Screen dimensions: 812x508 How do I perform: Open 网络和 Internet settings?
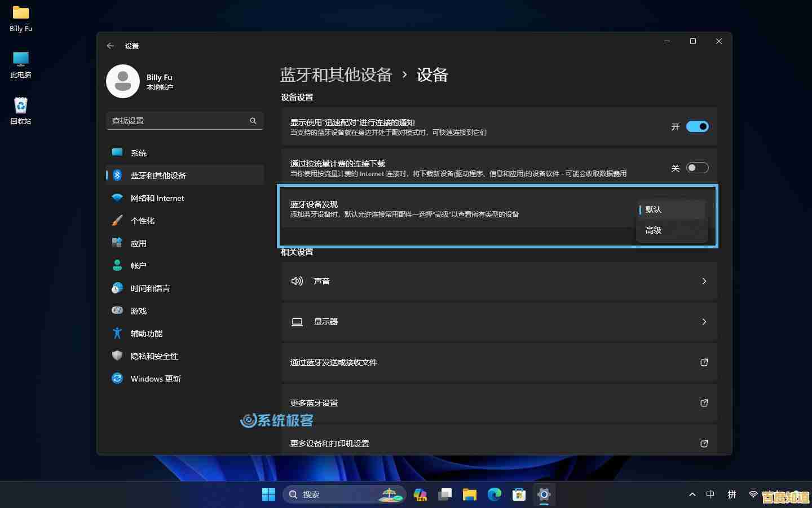(156, 198)
